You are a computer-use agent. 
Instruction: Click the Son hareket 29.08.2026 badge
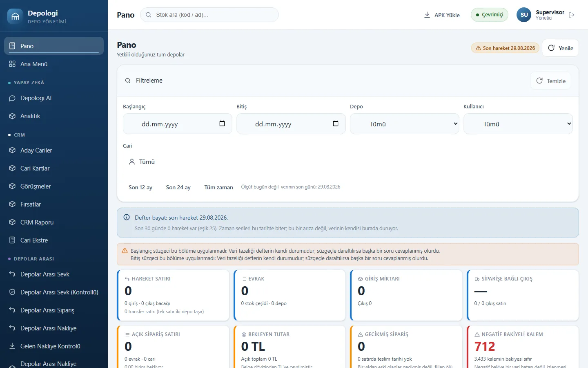coord(506,48)
